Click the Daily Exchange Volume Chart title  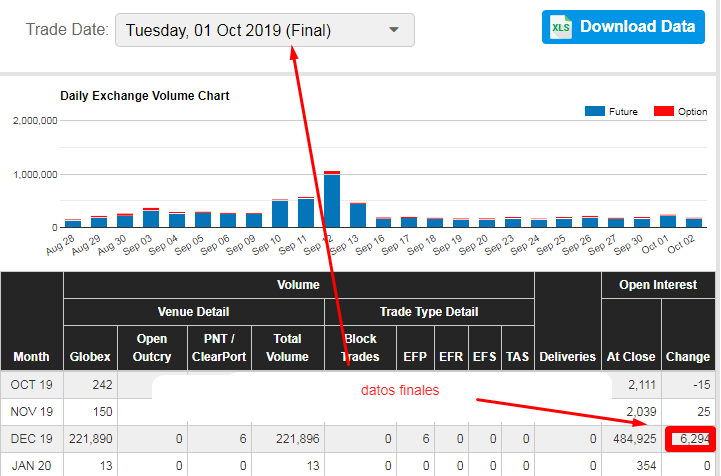point(144,96)
